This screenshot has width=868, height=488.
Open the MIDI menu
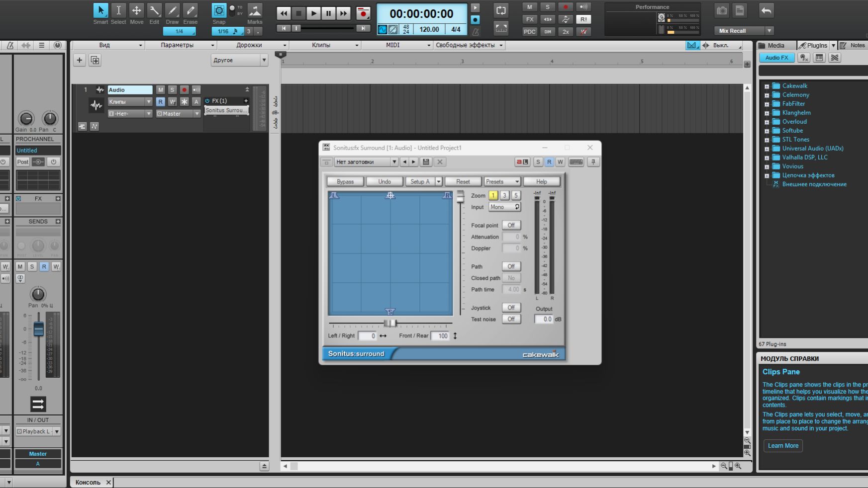(396, 45)
